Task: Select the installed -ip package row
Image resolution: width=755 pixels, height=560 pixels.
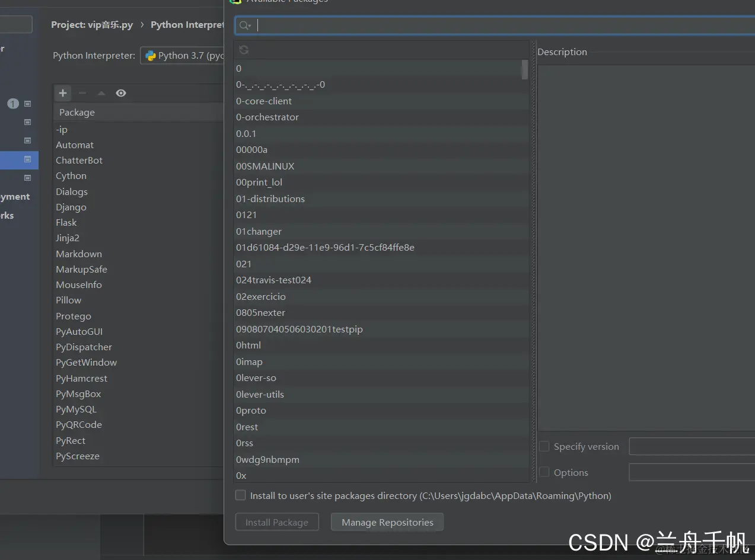Action: [x=139, y=129]
